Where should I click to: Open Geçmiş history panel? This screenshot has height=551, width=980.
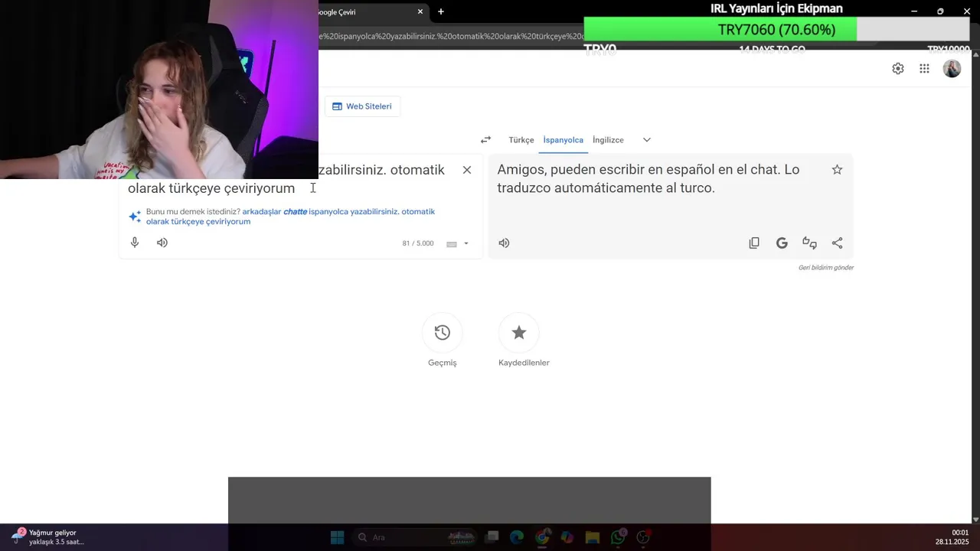pos(443,333)
